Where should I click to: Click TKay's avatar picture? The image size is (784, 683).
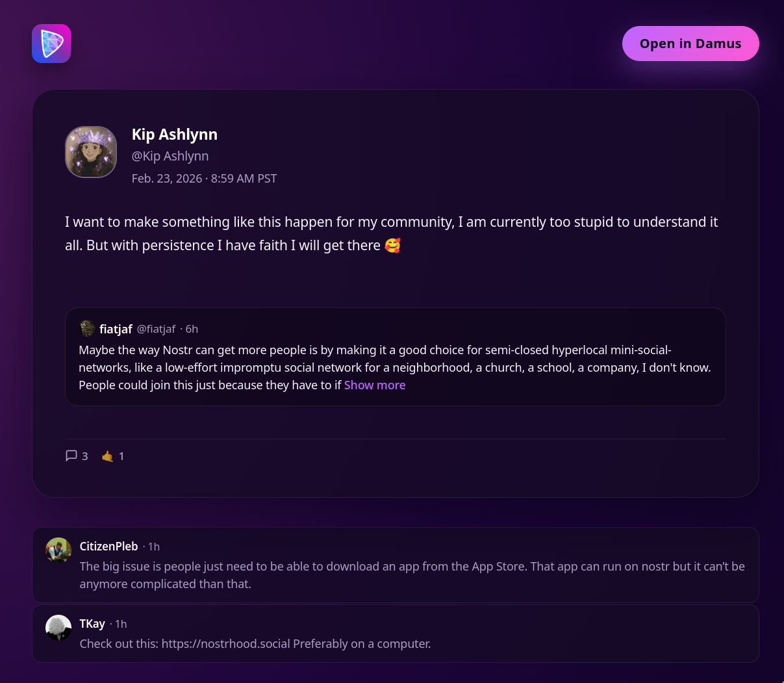click(x=58, y=628)
